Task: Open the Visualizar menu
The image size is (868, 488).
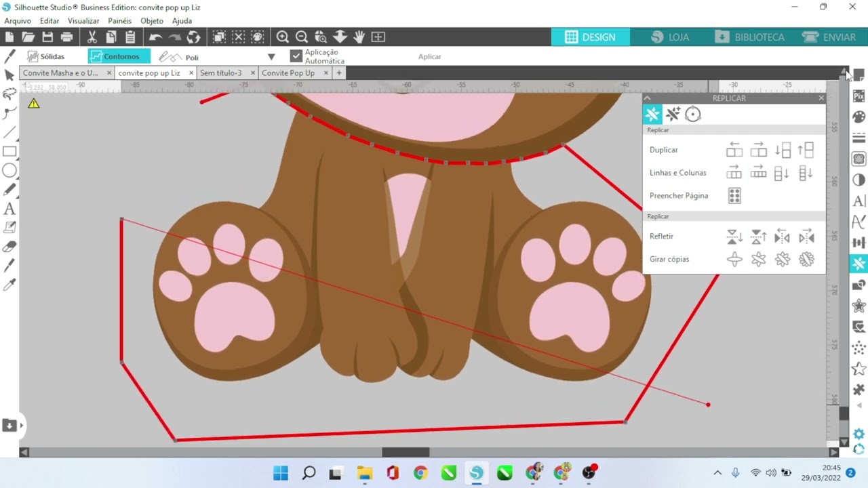Action: (x=83, y=21)
